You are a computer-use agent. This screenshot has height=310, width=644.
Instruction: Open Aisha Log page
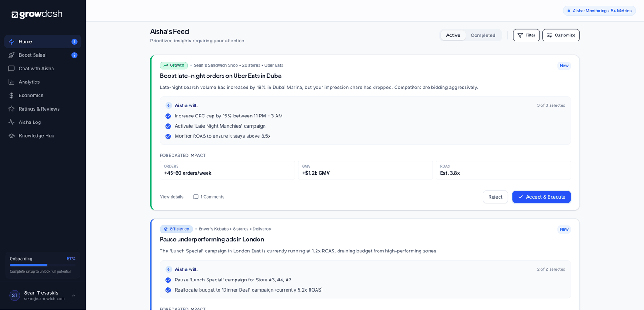tap(43, 122)
